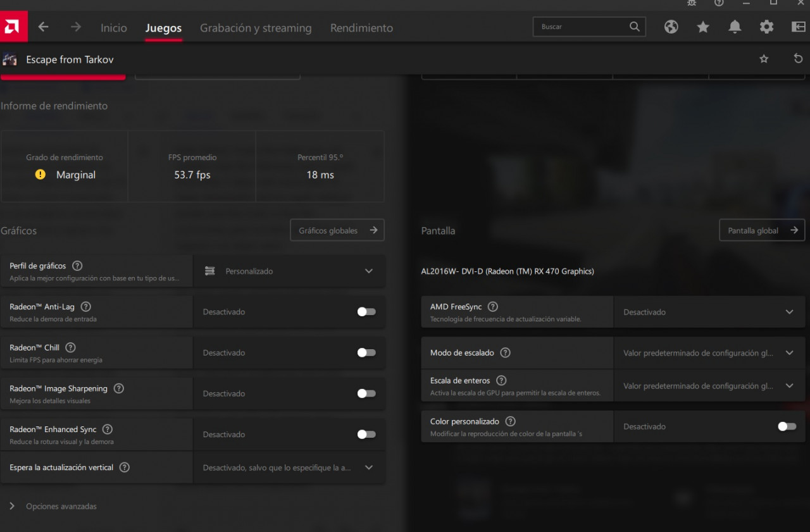Viewport: 810px width, 532px height.
Task: Click the yellow Marginal warning icon
Action: [40, 175]
